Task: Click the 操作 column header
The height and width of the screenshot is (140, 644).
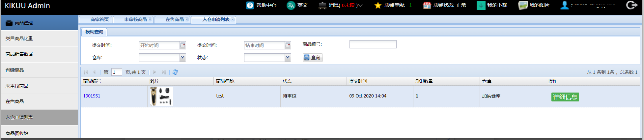Action: coord(593,81)
